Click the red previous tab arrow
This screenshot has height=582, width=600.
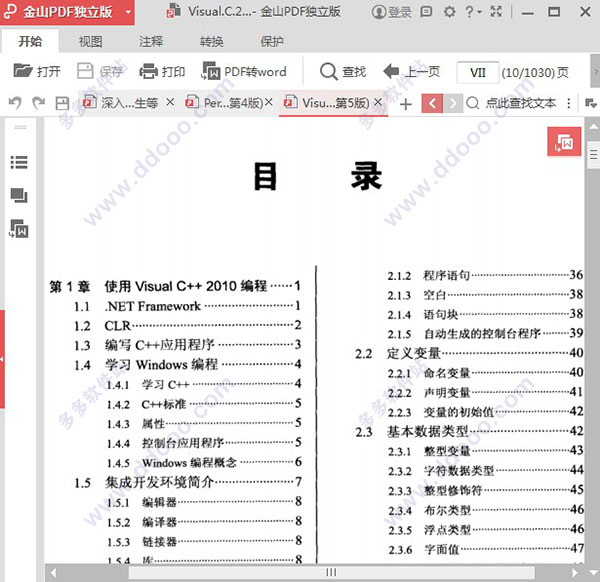[432, 103]
